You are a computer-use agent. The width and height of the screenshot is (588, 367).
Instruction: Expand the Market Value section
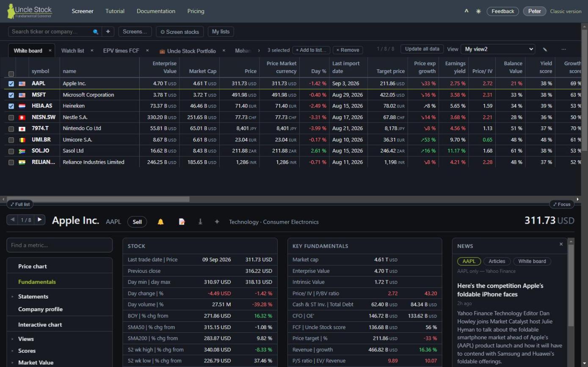[x=12, y=363]
